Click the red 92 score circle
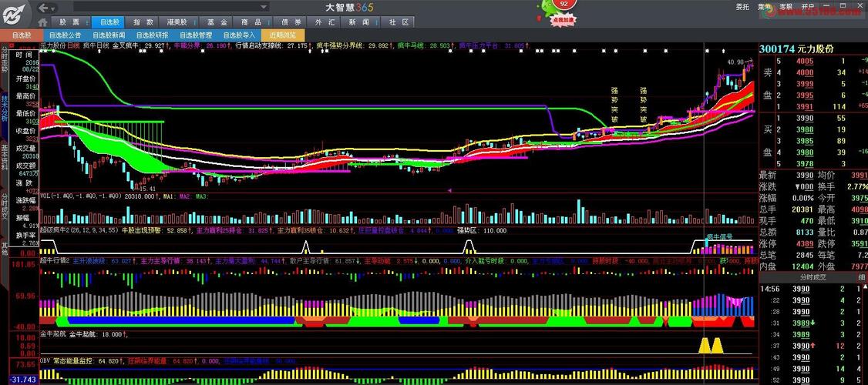Viewport: 868px width, 385px height. point(564,4)
